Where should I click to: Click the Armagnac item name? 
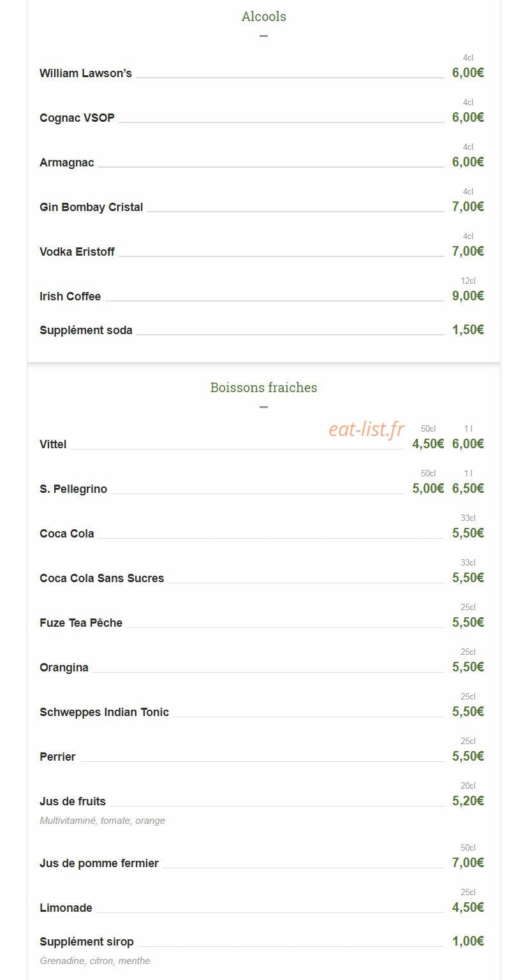pos(66,163)
